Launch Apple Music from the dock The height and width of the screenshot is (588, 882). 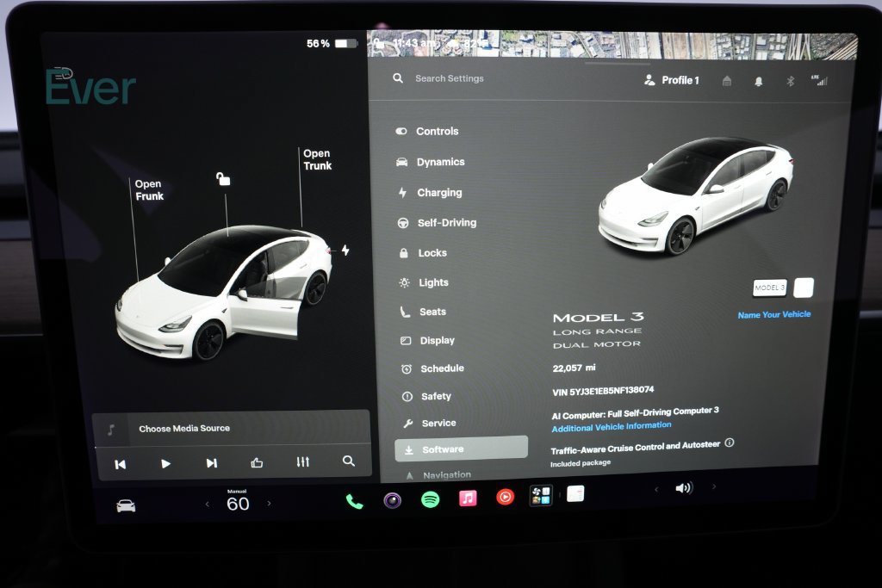(x=468, y=498)
